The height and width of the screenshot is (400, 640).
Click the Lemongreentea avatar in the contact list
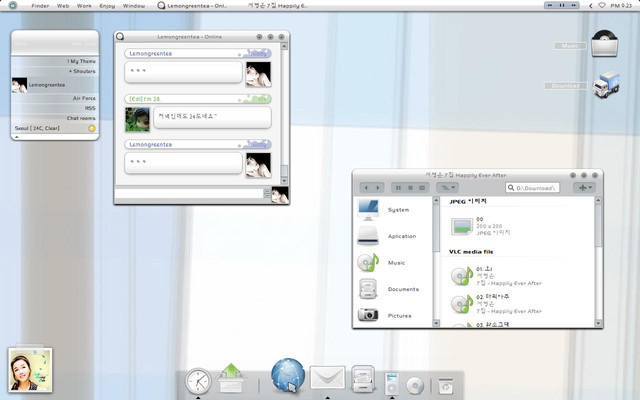(19, 85)
